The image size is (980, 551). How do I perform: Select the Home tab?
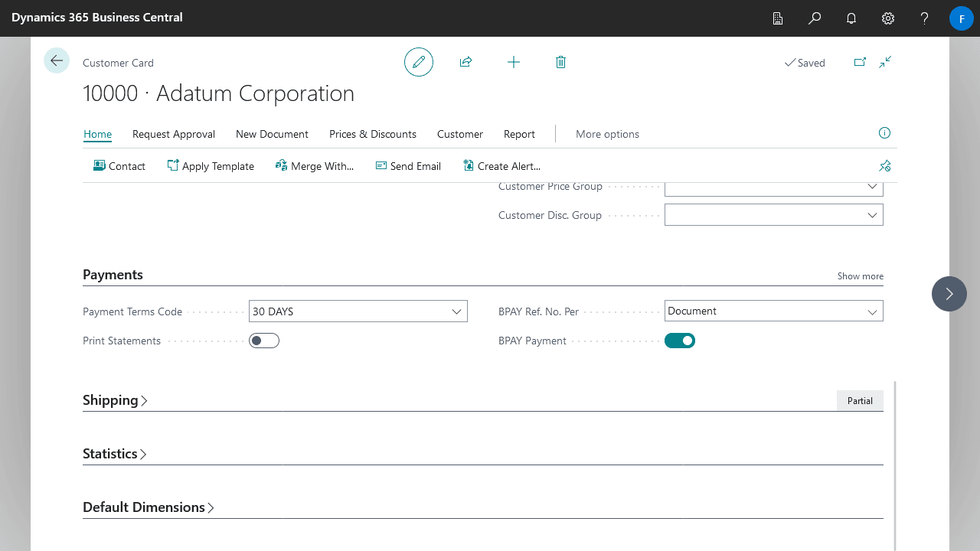[97, 134]
